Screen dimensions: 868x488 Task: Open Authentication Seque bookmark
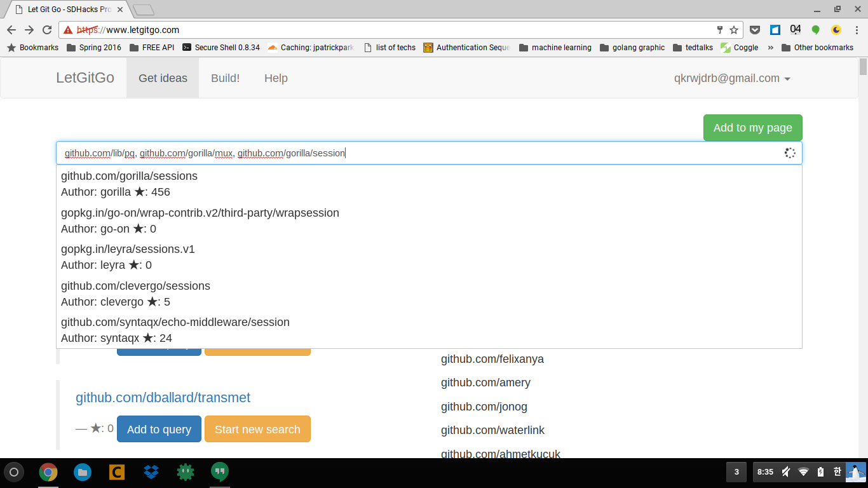(x=466, y=48)
